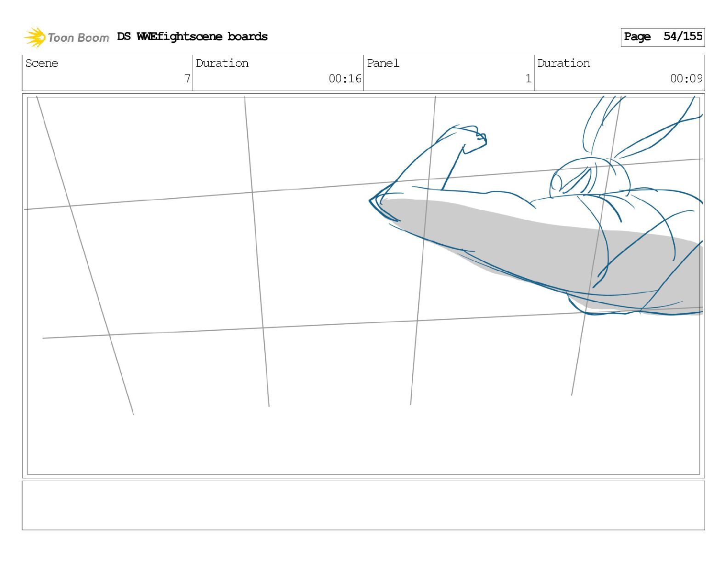Click the Toon Boom logo
Image resolution: width=728 pixels, height=563 pixels.
click(x=66, y=37)
